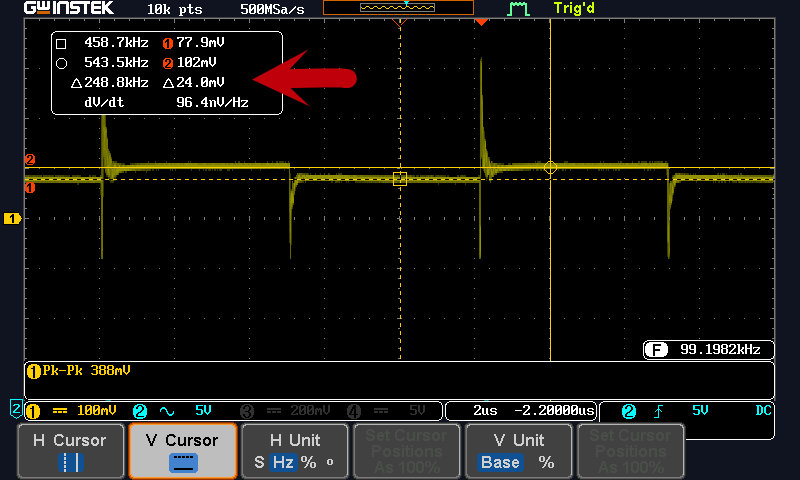Image resolution: width=800 pixels, height=480 pixels.
Task: Select % as vertical unit
Action: (x=546, y=463)
